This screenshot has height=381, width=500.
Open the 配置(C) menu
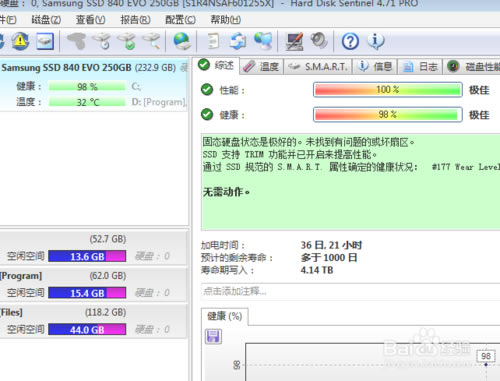180,20
